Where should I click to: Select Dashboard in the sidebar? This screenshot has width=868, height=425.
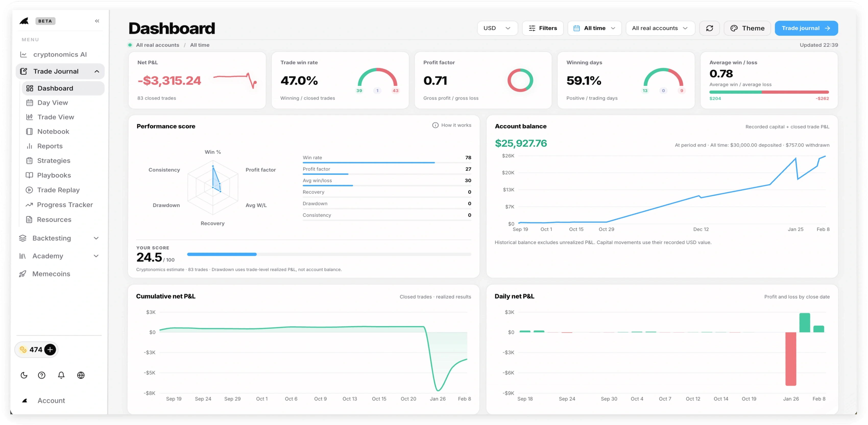(x=63, y=88)
